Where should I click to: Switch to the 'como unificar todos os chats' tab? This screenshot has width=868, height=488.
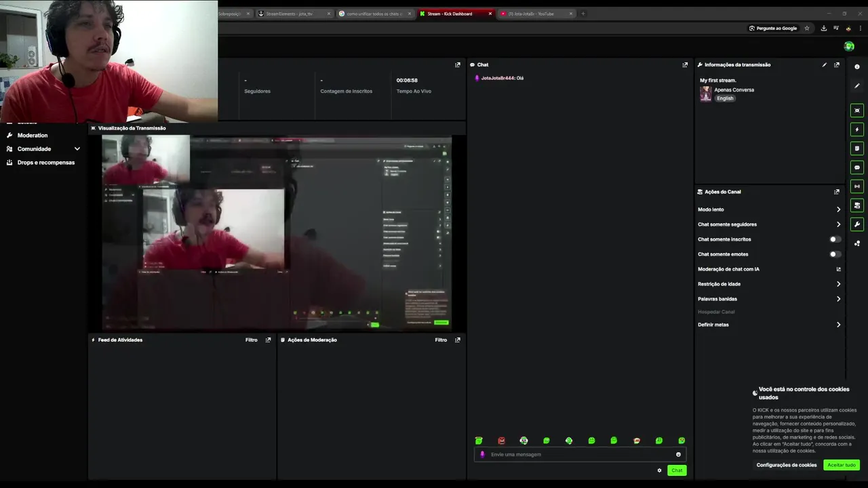pyautogui.click(x=374, y=14)
